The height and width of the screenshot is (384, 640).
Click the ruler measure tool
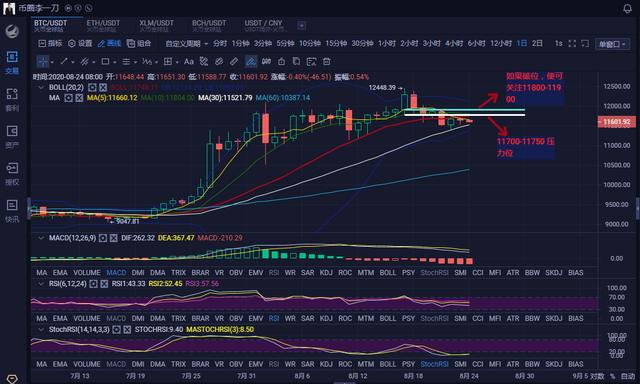tap(234, 62)
